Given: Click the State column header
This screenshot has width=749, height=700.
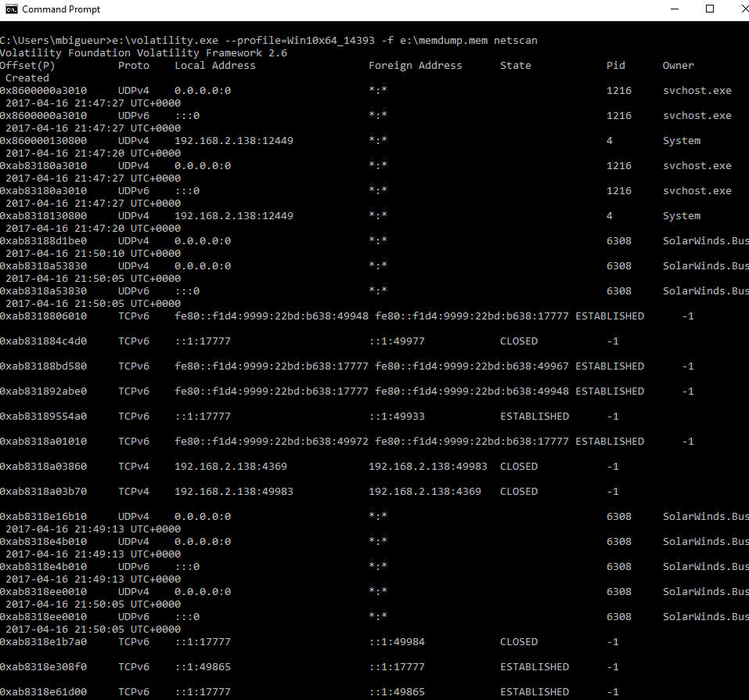Looking at the screenshot, I should click(516, 66).
